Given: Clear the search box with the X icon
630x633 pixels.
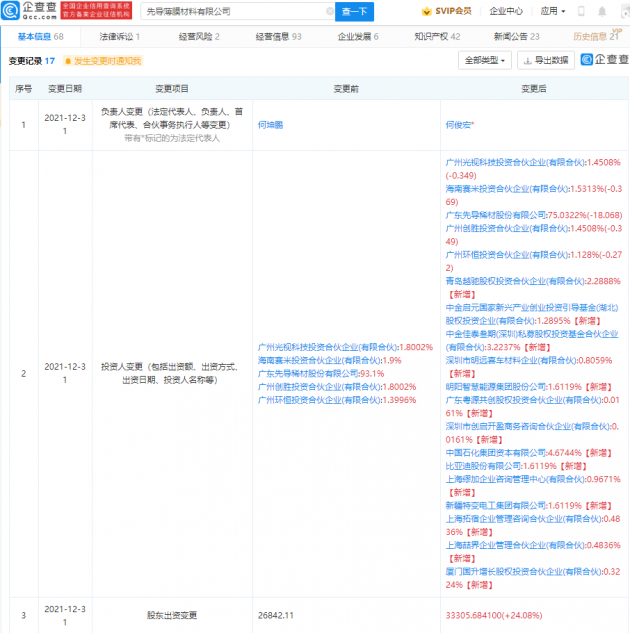Looking at the screenshot, I should pos(330,11).
